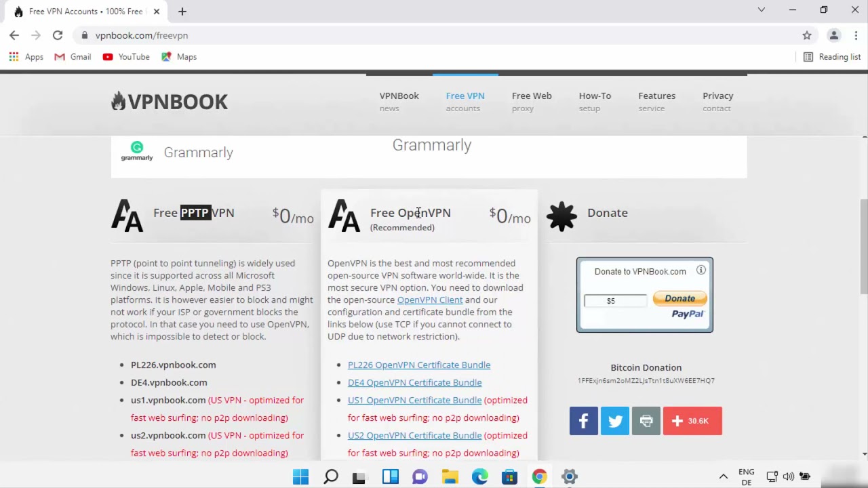The width and height of the screenshot is (868, 488).
Task: Show hidden system tray icons
Action: 724,476
